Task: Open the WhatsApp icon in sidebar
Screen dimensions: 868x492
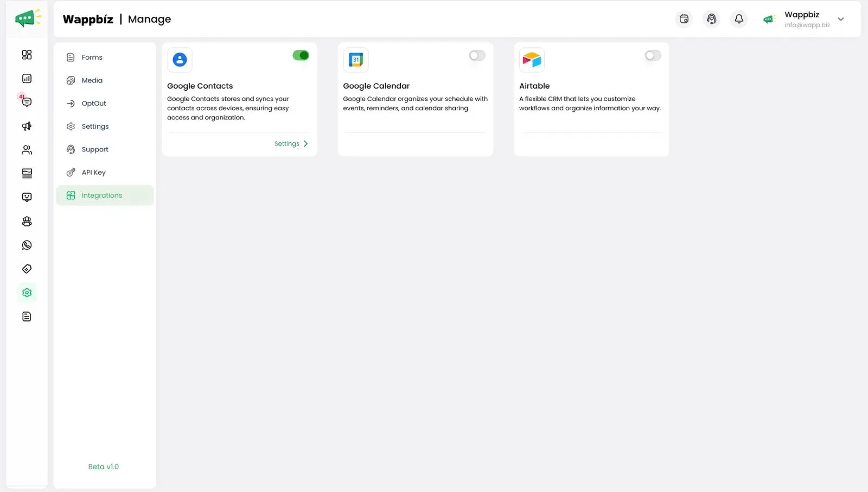Action: (27, 245)
